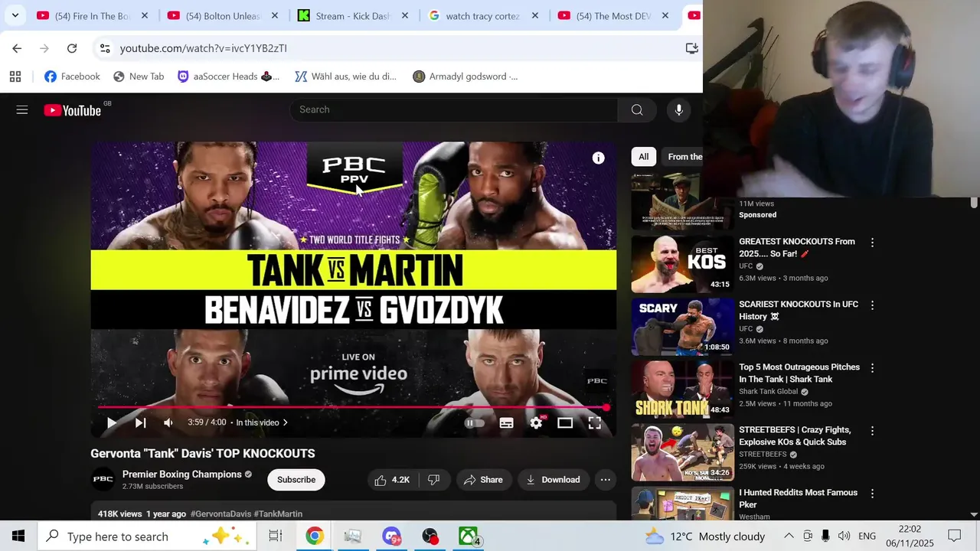Mute the video volume

(168, 422)
